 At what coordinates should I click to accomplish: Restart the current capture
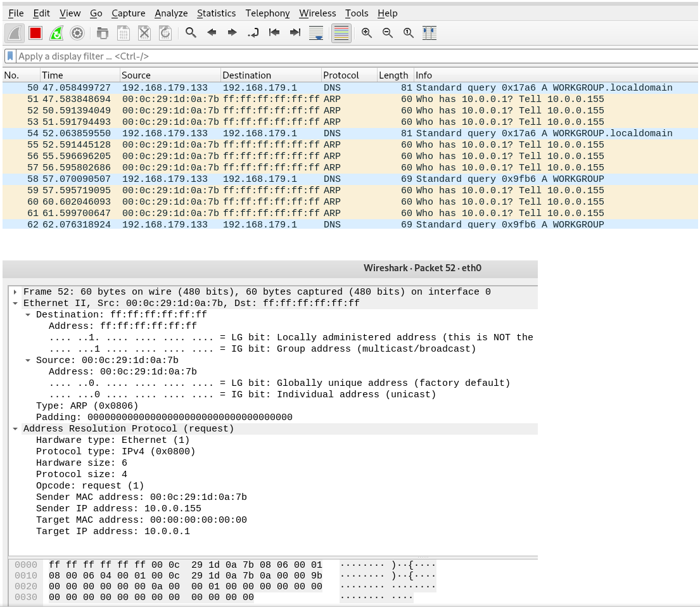[x=56, y=33]
